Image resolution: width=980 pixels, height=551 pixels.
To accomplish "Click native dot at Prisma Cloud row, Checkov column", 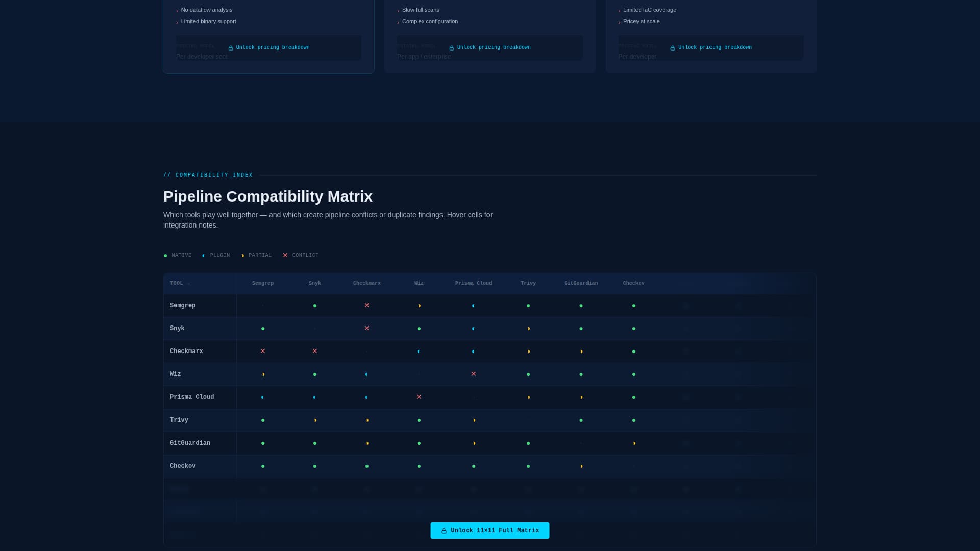I will coord(634,397).
